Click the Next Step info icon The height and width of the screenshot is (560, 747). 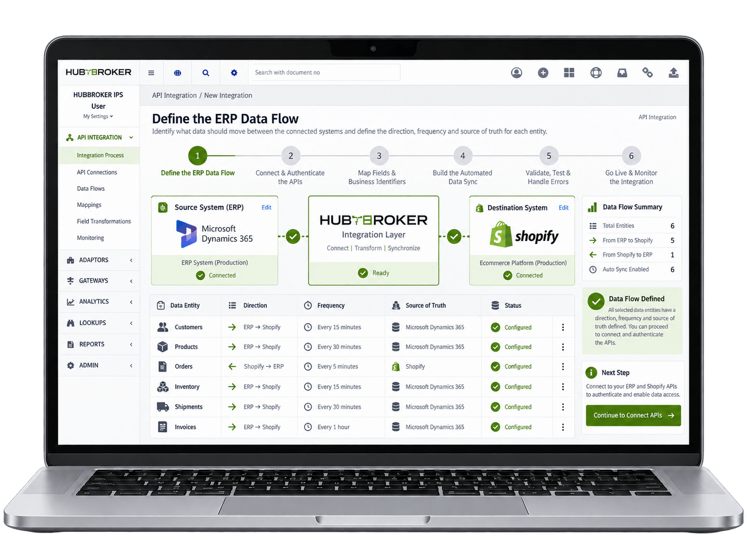click(x=591, y=372)
